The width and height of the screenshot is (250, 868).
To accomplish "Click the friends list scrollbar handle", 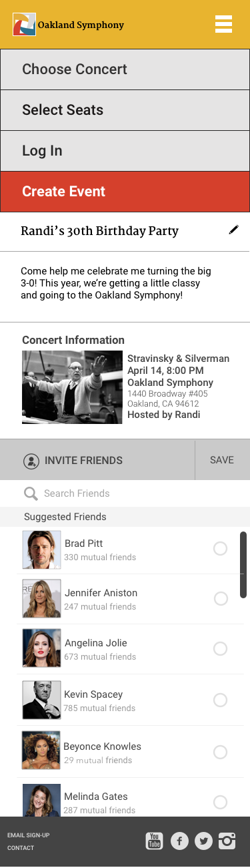I will [243, 564].
